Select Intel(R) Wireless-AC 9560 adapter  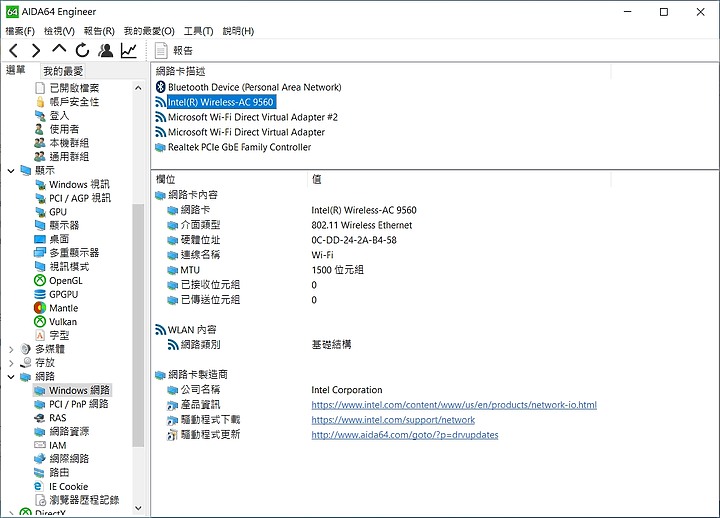tap(216, 102)
